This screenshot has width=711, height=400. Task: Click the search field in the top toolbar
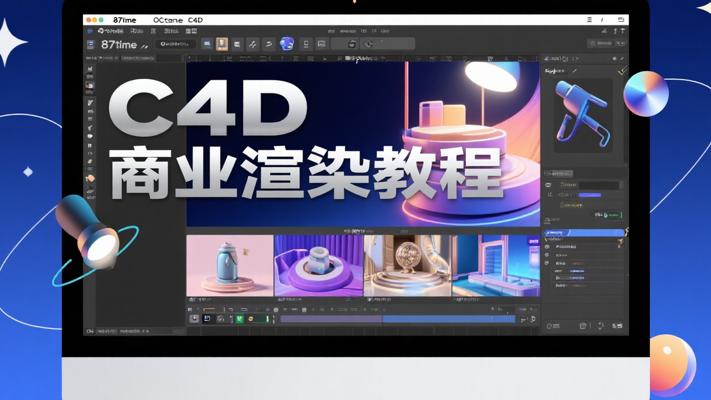[x=175, y=44]
